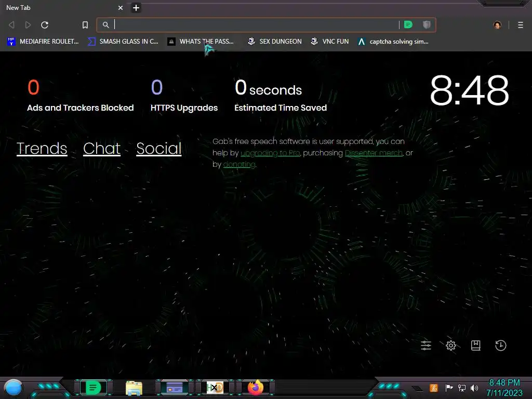Open MEDIAFIRE ROULET... bookmark

(x=43, y=42)
